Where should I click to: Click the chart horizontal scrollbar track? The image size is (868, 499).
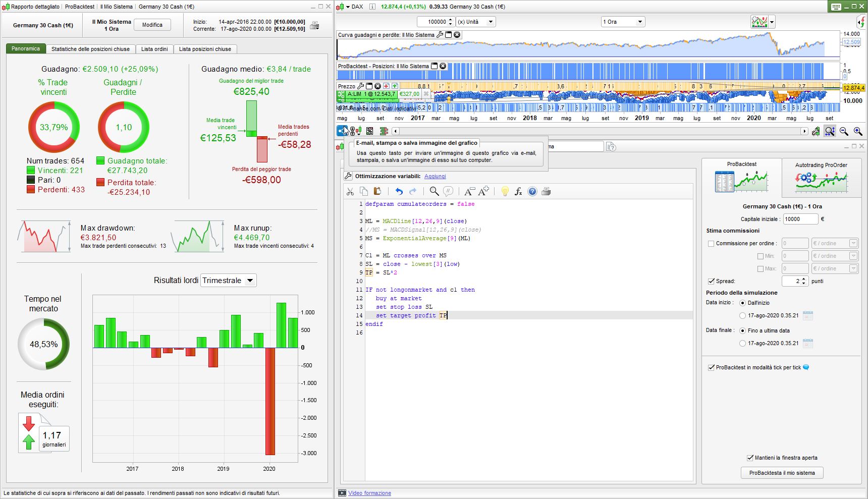pyautogui.click(x=600, y=131)
